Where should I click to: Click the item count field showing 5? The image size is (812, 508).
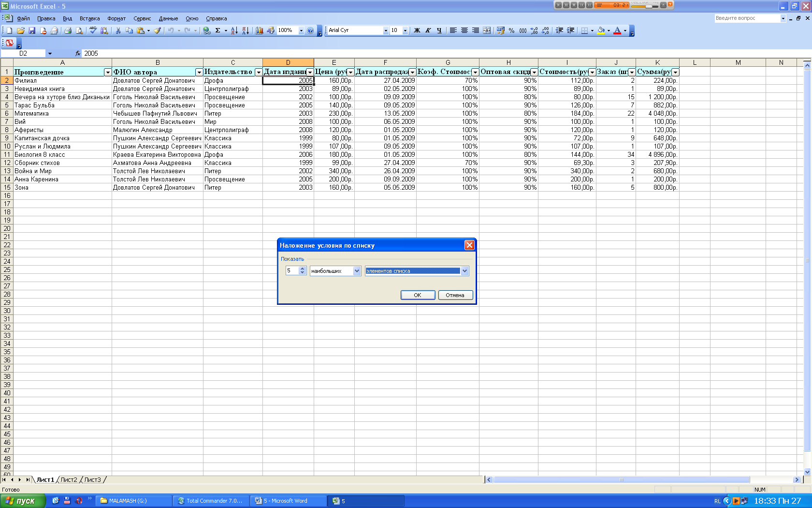[x=292, y=271]
